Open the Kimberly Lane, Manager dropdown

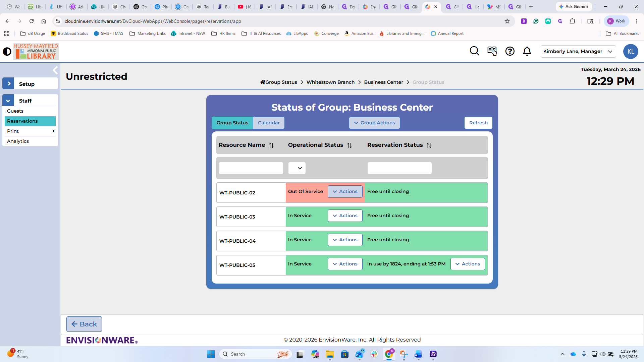pos(578,51)
